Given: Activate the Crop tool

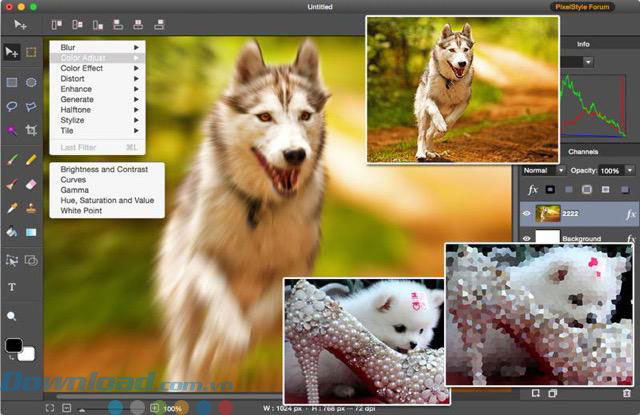Looking at the screenshot, I should tap(32, 130).
